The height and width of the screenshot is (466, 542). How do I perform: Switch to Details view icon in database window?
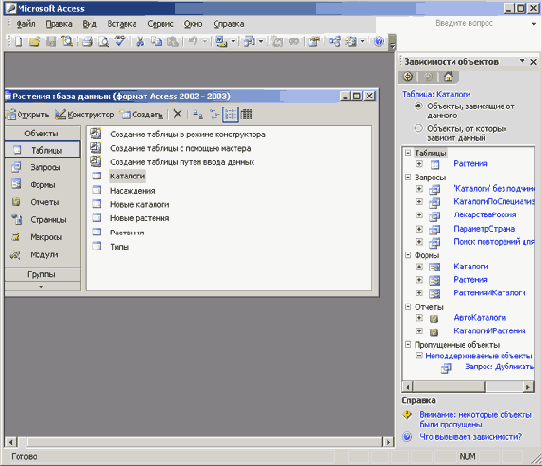coord(246,114)
